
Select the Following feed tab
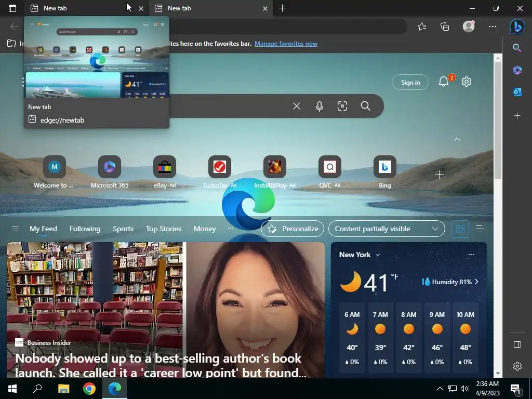[85, 229]
